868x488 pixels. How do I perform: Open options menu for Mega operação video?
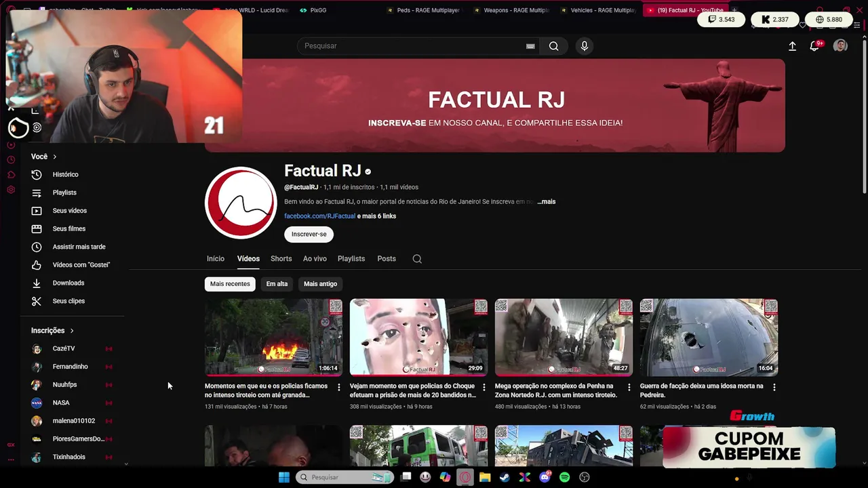(629, 387)
